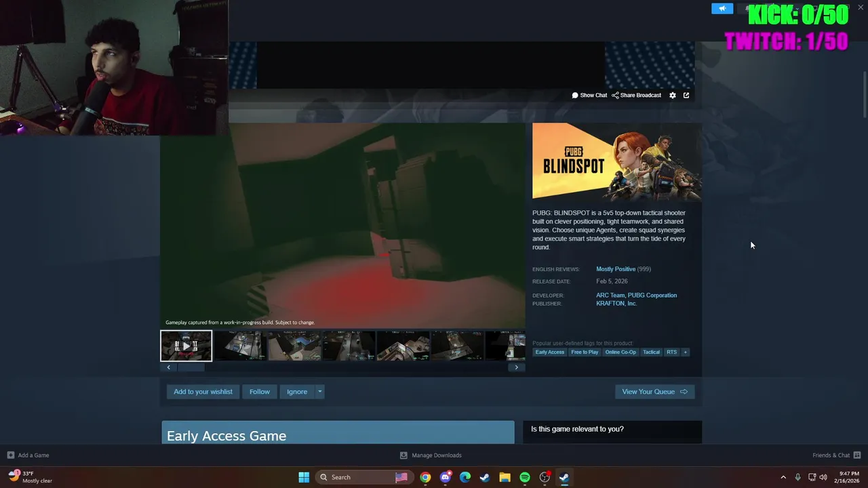Select the sixth screenshot thumbnail

(457, 346)
